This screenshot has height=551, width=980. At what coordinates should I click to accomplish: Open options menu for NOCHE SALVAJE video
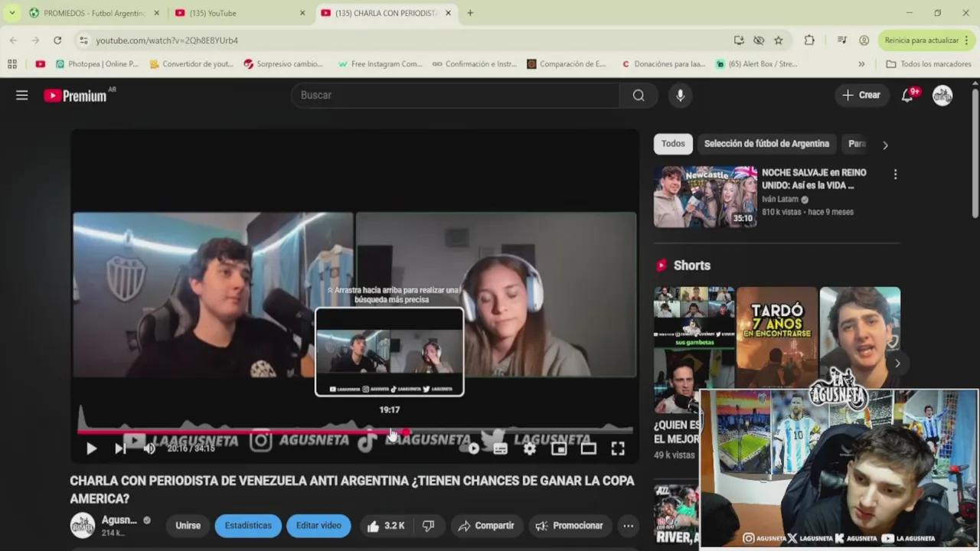pyautogui.click(x=895, y=174)
